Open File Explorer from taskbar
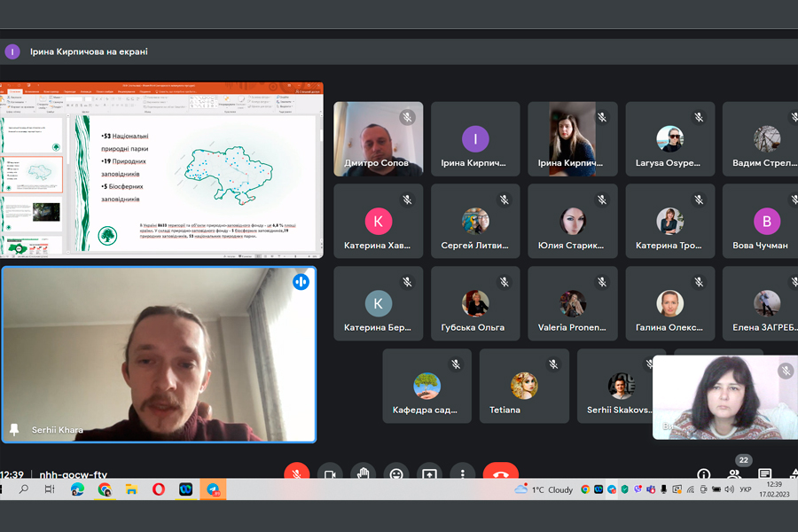 (131, 489)
